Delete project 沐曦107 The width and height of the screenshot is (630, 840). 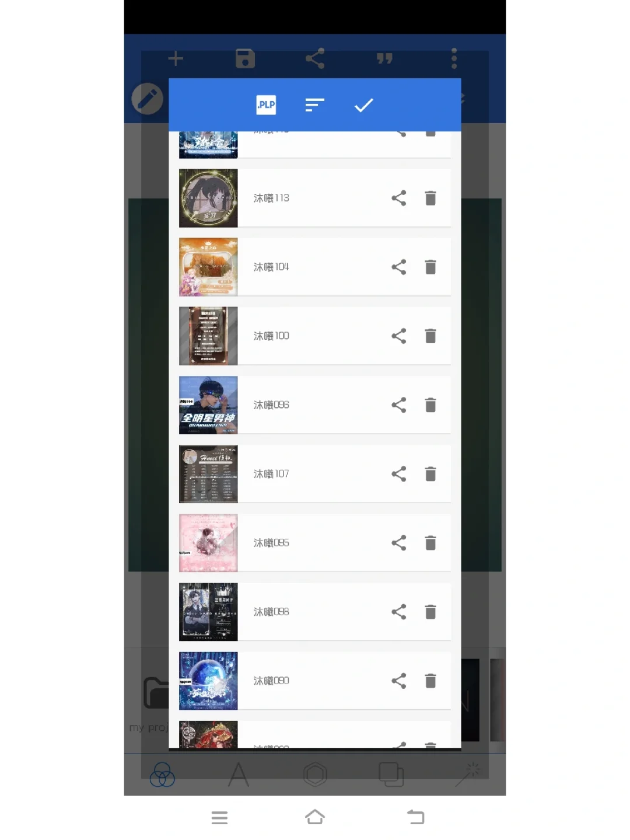pos(430,473)
